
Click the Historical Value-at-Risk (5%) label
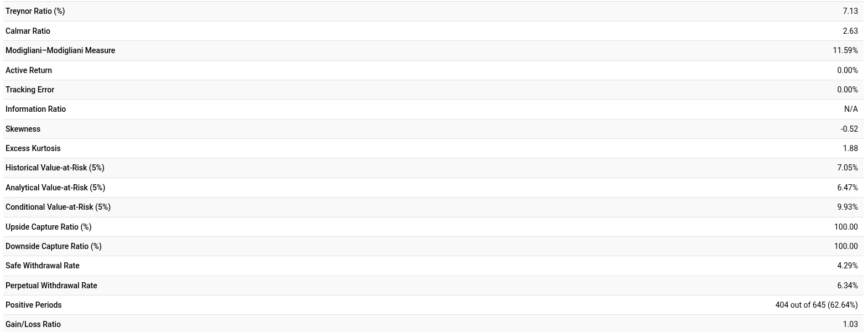[55, 168]
